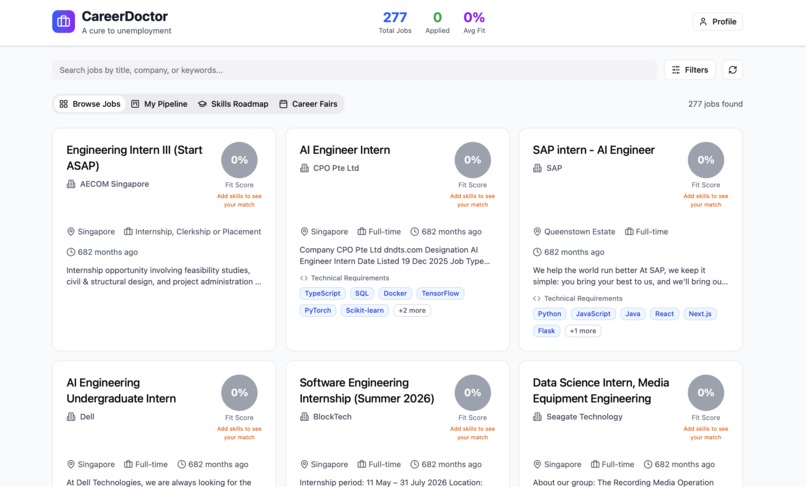Click the 0% Avg Fit stat
The height and width of the screenshot is (487, 806).
point(474,23)
